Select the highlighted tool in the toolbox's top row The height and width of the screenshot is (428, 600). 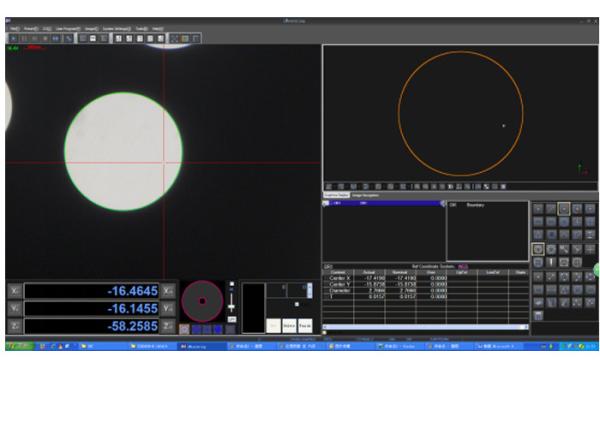coord(564,209)
